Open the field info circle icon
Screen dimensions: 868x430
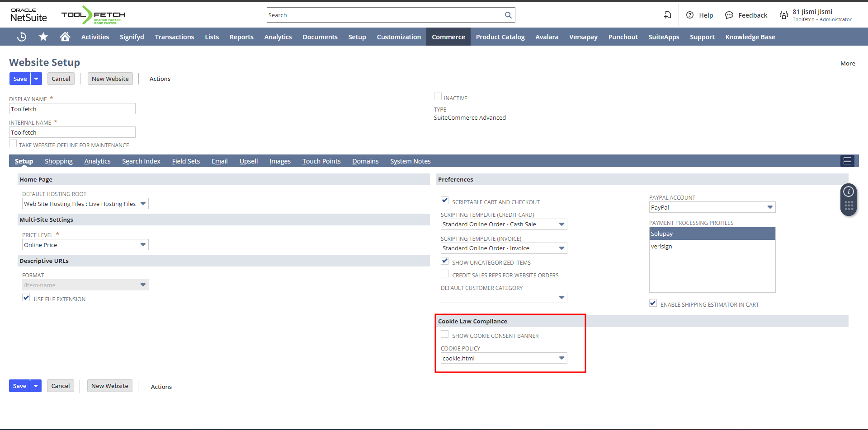[849, 192]
